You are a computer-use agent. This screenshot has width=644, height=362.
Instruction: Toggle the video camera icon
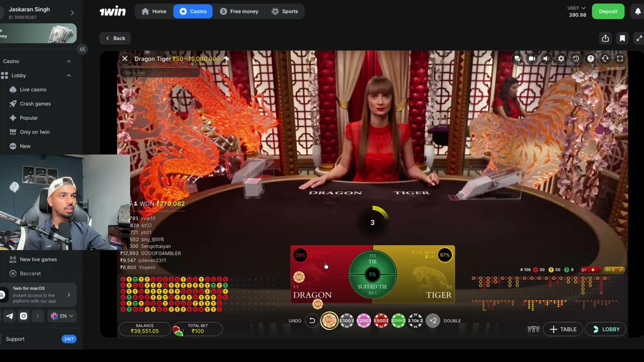click(x=532, y=59)
